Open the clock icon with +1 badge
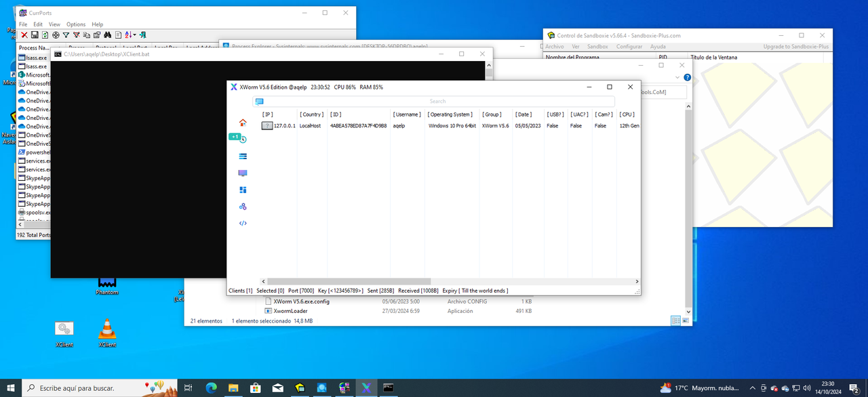This screenshot has width=868, height=397. [x=243, y=139]
